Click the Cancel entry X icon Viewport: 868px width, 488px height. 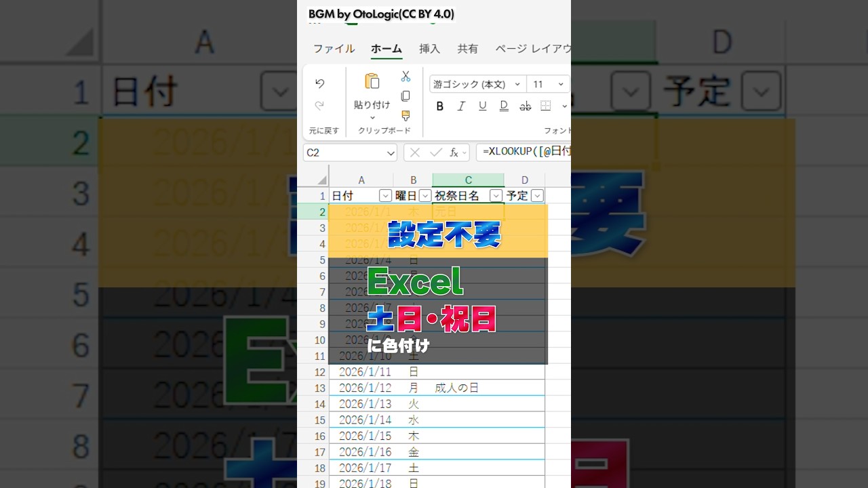[415, 153]
